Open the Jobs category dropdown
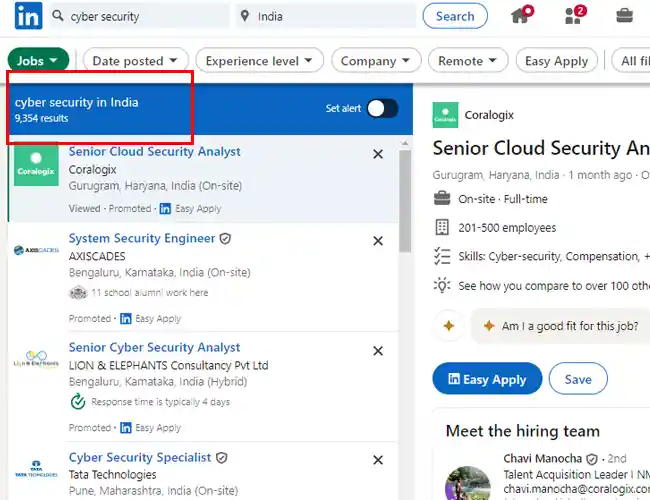 (38, 61)
